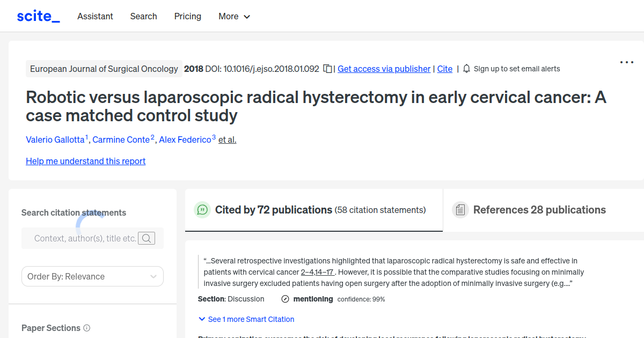The image size is (644, 338).
Task: Click the Cite link
Action: click(444, 69)
